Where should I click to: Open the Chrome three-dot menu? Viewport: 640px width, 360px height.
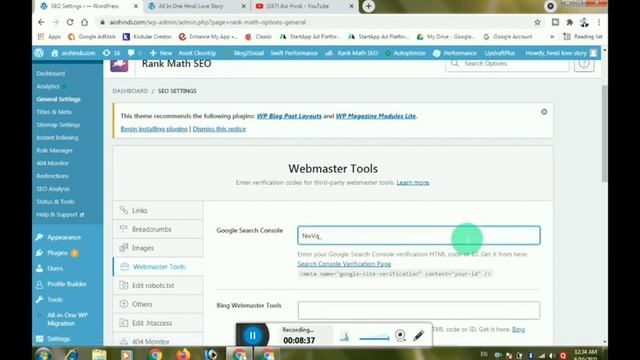pos(599,22)
